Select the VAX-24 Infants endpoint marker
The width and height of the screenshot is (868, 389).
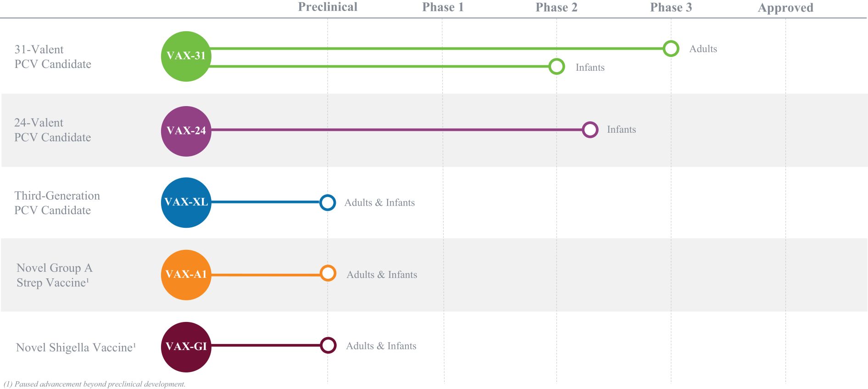tap(590, 130)
